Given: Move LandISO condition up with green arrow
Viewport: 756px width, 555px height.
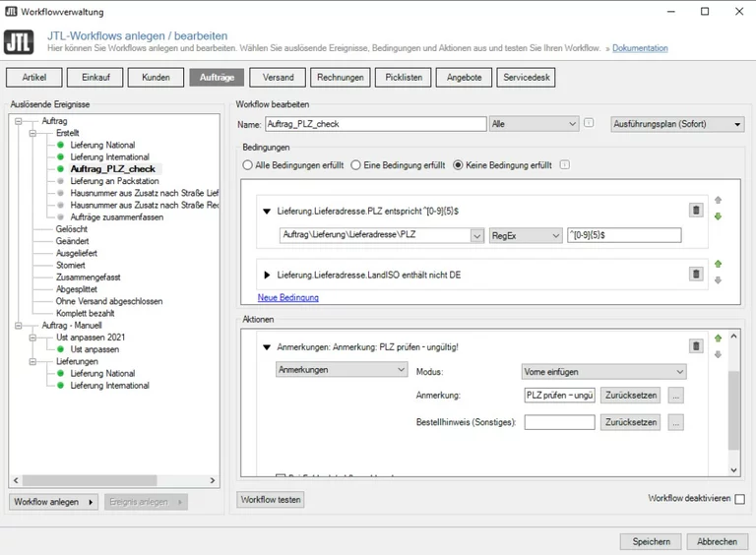Looking at the screenshot, I should pyautogui.click(x=718, y=265).
